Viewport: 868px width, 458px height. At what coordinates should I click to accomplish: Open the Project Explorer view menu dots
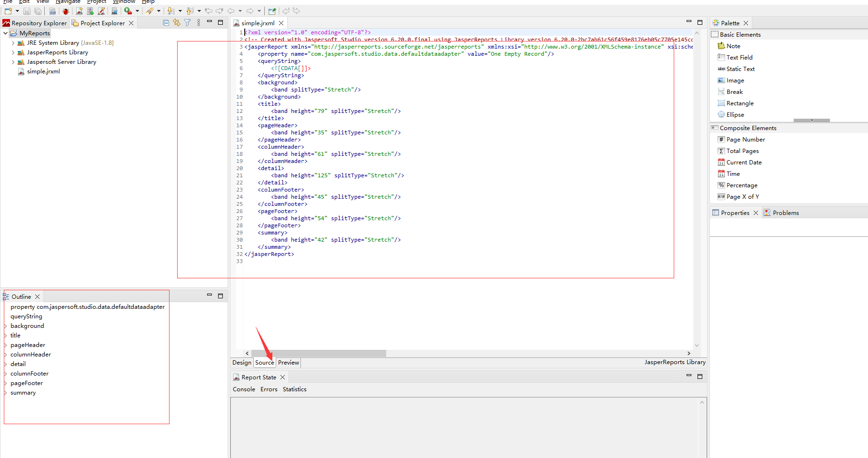(199, 22)
